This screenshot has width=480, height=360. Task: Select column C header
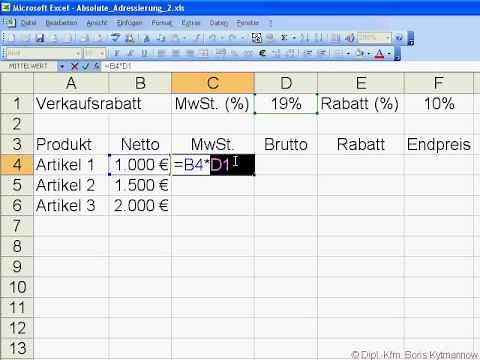click(x=213, y=83)
